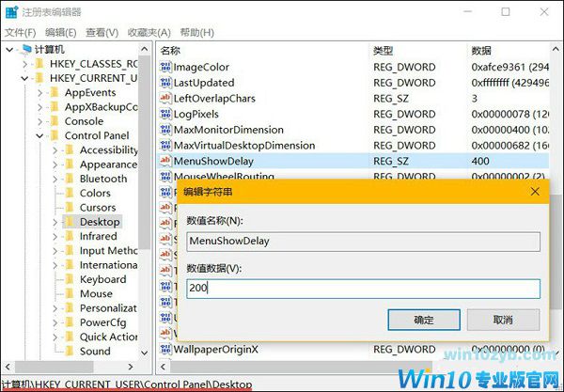
Task: Click the 名称 column header
Action: (170, 50)
